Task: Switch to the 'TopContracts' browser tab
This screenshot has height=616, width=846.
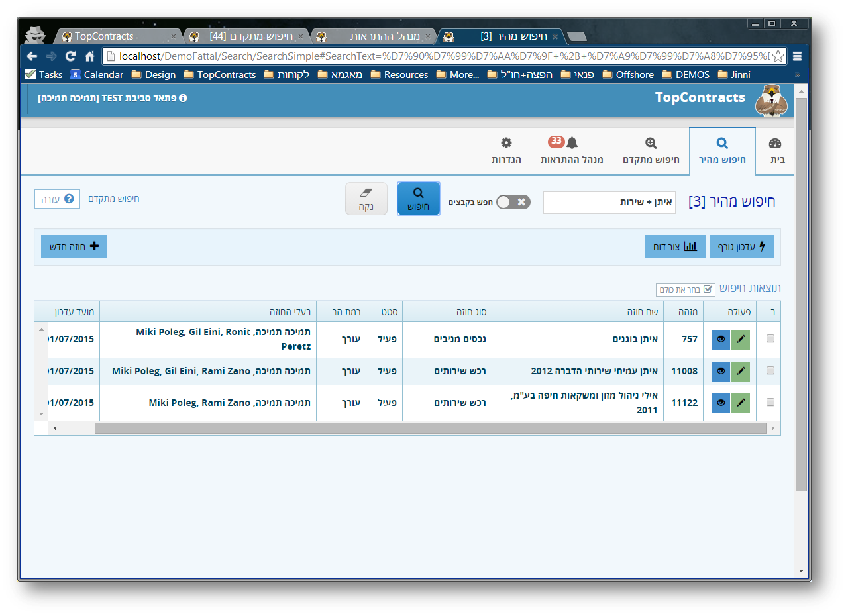Action: (118, 36)
